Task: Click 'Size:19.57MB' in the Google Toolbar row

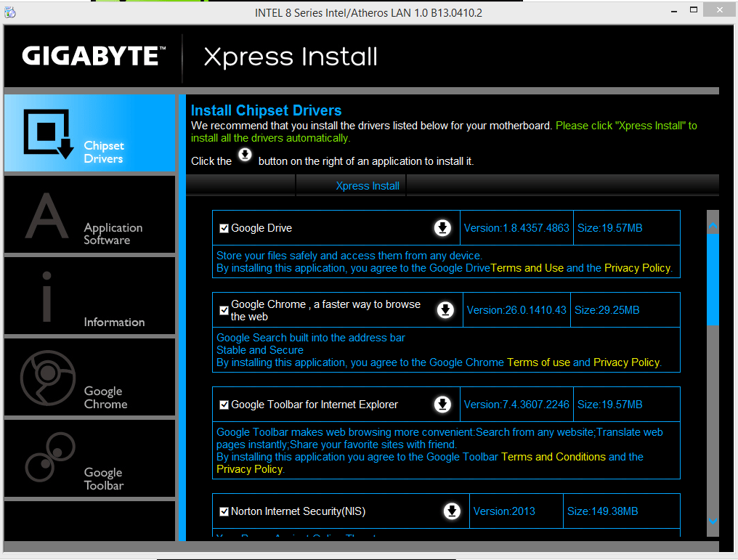Action: coord(609,405)
